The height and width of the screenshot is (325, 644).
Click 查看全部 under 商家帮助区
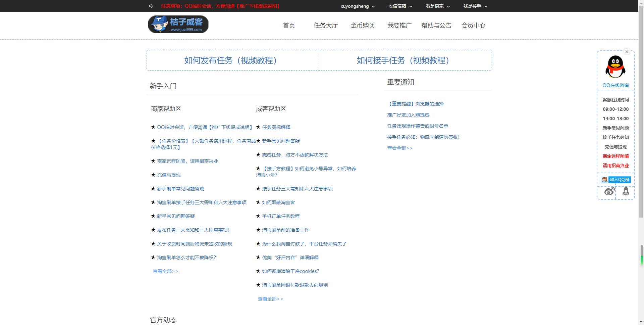pyautogui.click(x=165, y=271)
